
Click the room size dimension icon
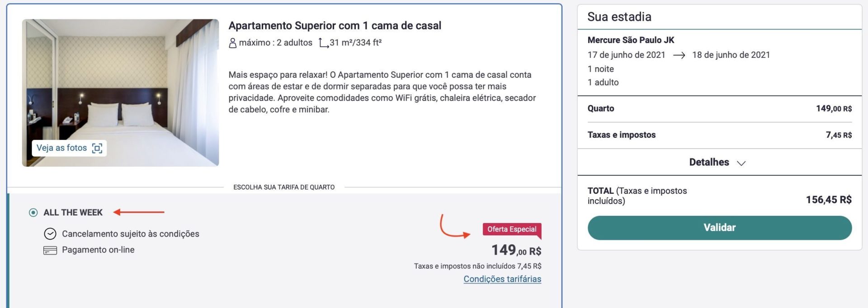323,43
